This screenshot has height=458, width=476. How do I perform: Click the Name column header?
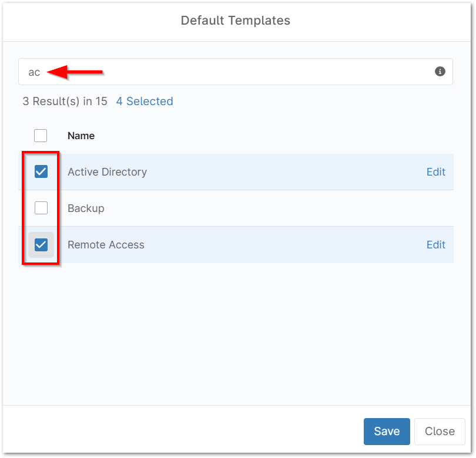click(x=81, y=136)
